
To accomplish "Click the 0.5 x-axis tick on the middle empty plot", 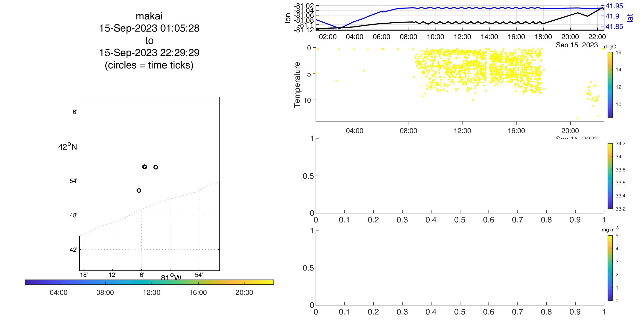I will coord(460,220).
